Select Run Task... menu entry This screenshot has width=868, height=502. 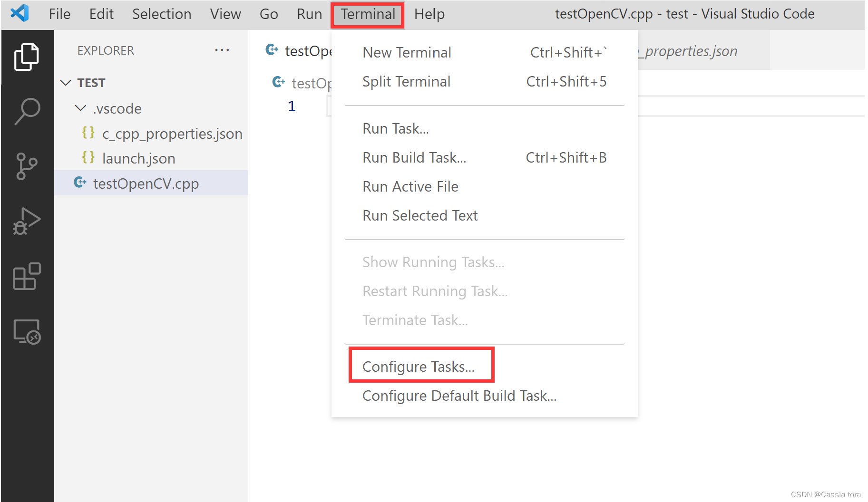tap(484, 128)
